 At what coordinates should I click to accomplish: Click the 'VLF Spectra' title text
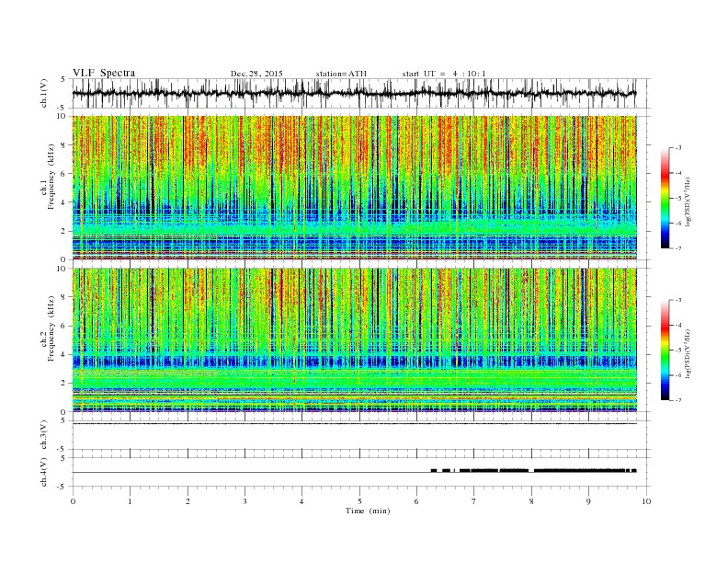(104, 73)
